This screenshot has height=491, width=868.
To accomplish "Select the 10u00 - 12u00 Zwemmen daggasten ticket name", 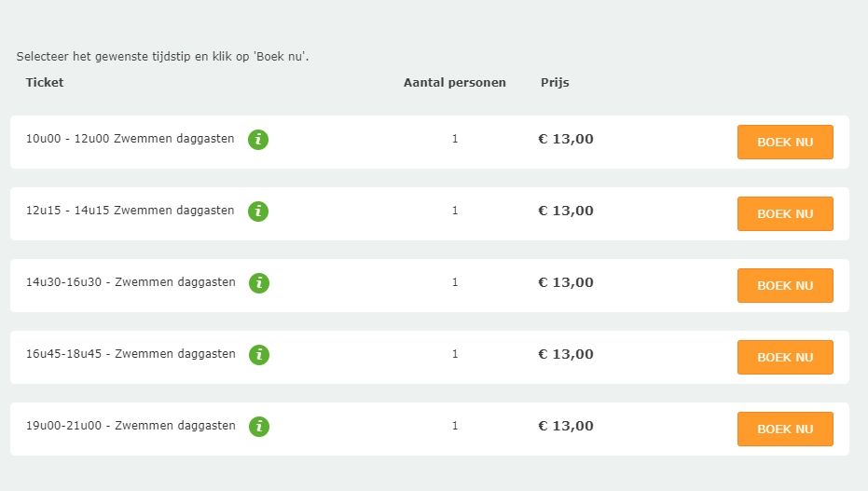I will click(x=131, y=139).
